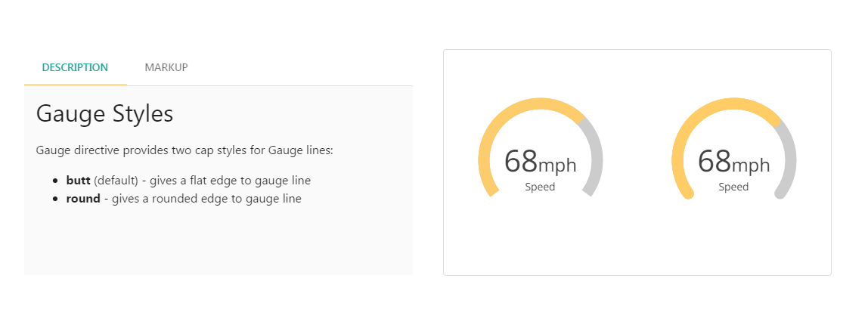Click the text 'gives a rounded edge to gauge line'
868x331 pixels.
point(206,199)
